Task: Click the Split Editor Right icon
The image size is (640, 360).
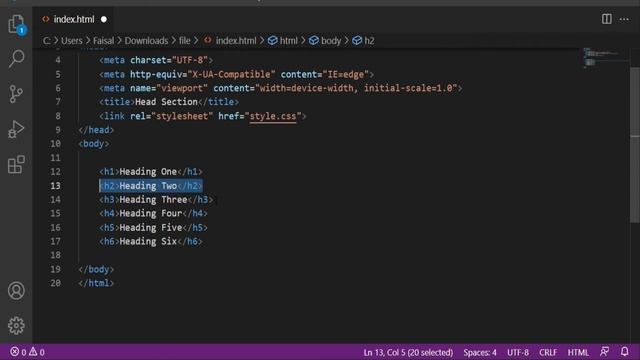Action: (607, 19)
